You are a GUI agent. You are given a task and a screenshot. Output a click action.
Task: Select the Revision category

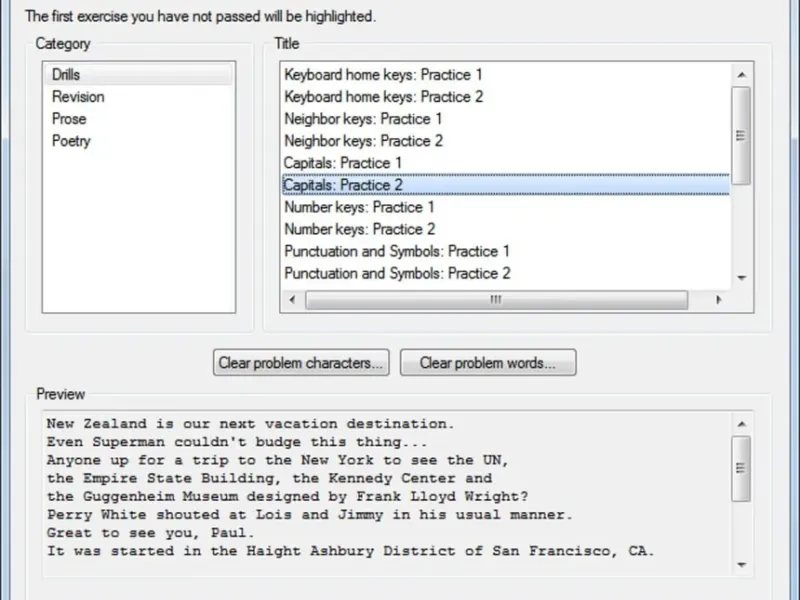point(78,97)
